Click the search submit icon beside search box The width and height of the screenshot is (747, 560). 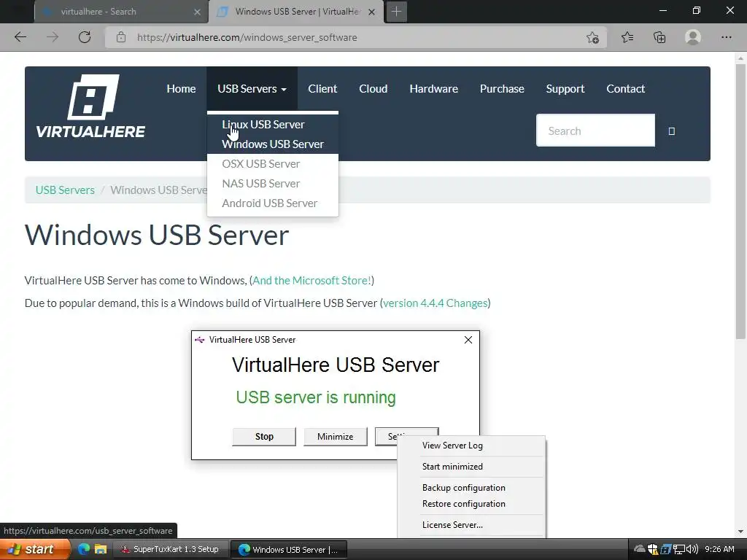click(672, 131)
